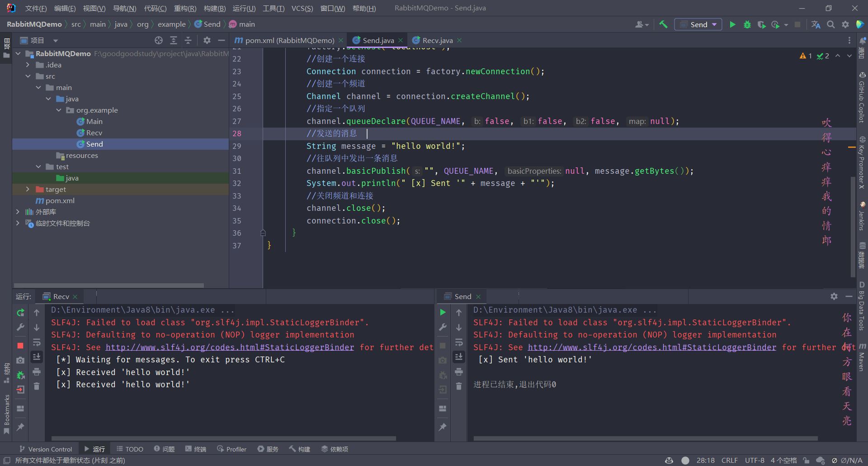This screenshot has width=868, height=466.
Task: Toggle soft-wrap in Recv console
Action: [x=37, y=342]
